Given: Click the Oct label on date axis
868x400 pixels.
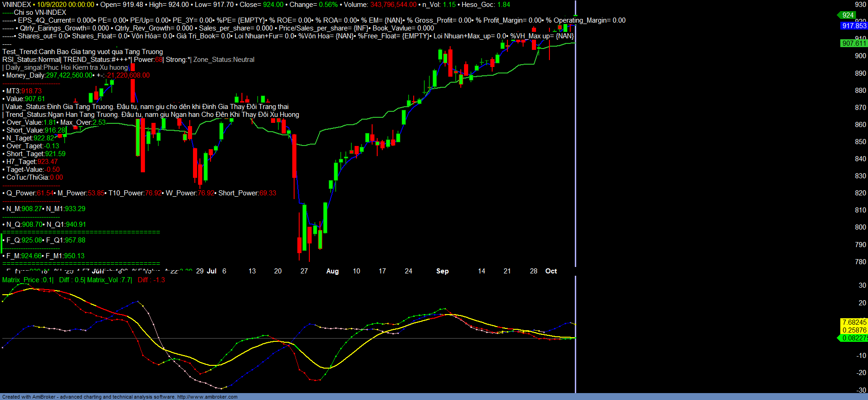Looking at the screenshot, I should click(x=551, y=271).
